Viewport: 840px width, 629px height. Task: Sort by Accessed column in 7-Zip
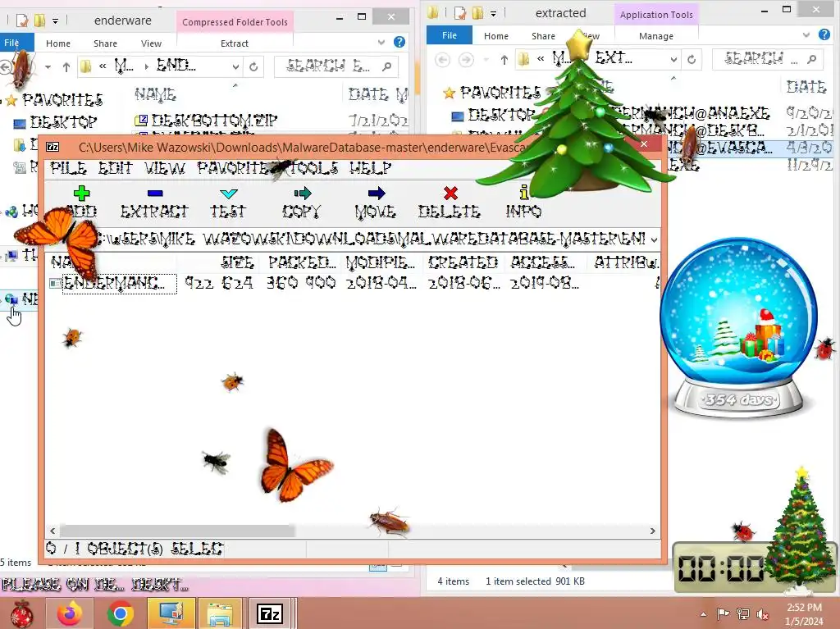pyautogui.click(x=543, y=262)
